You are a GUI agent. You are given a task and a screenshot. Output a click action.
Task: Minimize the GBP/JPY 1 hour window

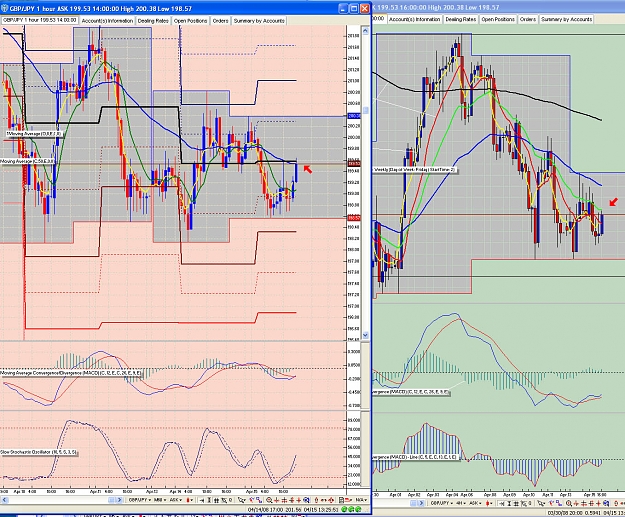tap(343, 8)
